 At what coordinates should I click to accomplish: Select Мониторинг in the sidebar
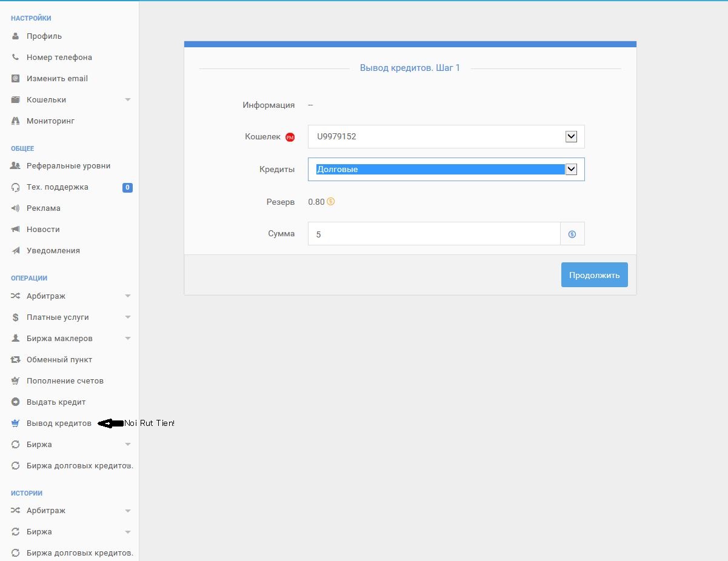click(x=50, y=121)
